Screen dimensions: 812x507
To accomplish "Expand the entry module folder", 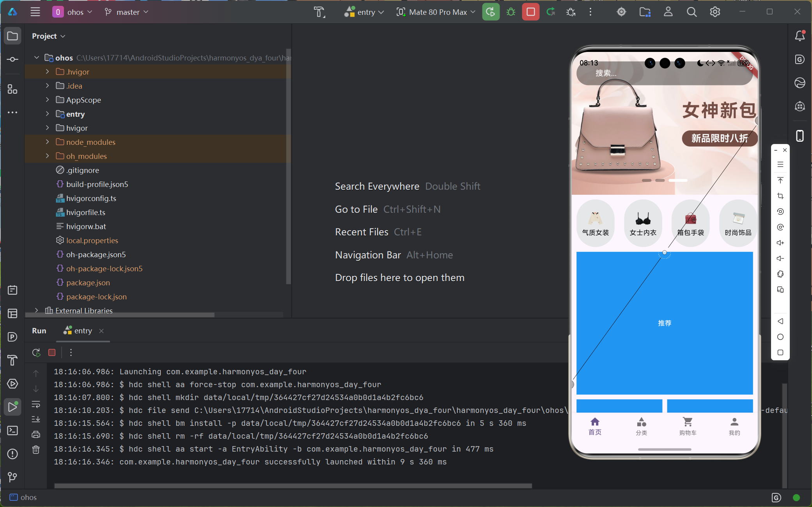I will click(47, 114).
